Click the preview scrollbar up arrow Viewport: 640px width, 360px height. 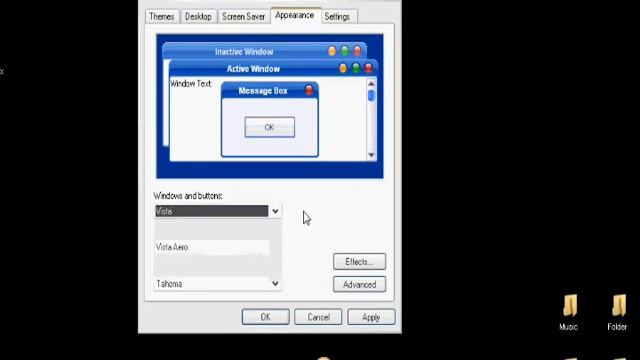[x=371, y=84]
